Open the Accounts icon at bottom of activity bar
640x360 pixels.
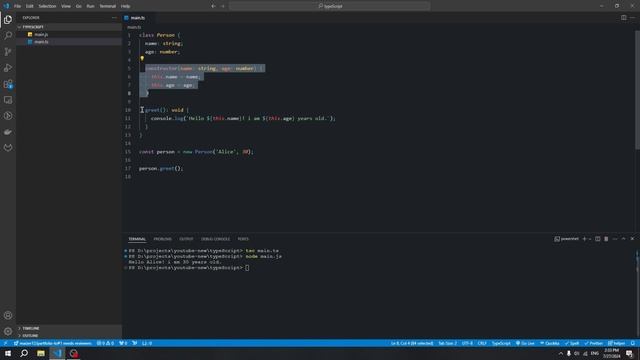point(8,315)
